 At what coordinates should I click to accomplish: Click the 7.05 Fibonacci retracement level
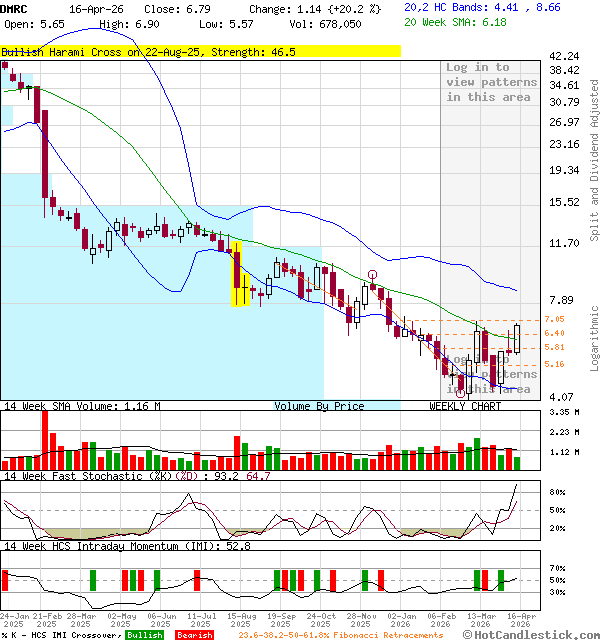click(554, 319)
